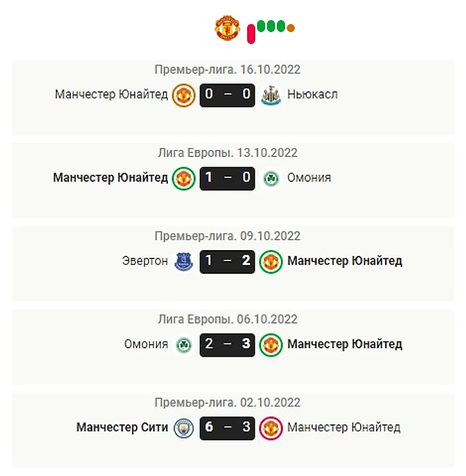Click the Ньюкасл team name
The height and width of the screenshot is (476, 466).
(312, 95)
